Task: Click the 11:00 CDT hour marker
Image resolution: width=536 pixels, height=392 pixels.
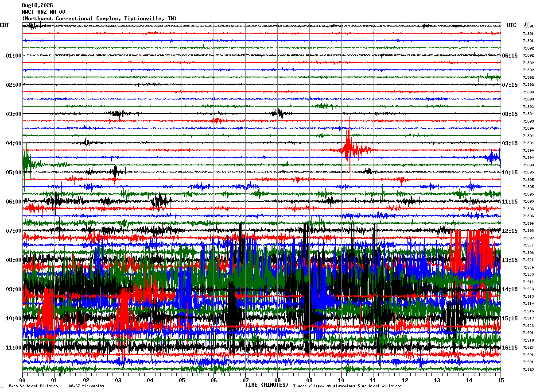Action: click(x=14, y=348)
